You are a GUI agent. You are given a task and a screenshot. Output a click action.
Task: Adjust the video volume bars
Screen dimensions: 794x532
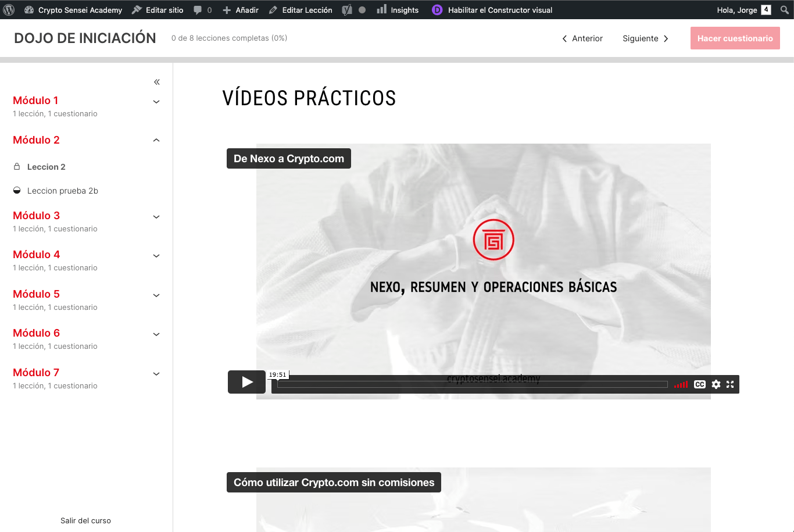[x=681, y=384]
